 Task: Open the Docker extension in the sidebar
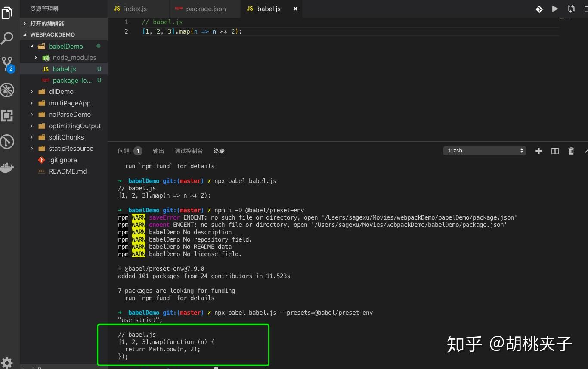7,168
